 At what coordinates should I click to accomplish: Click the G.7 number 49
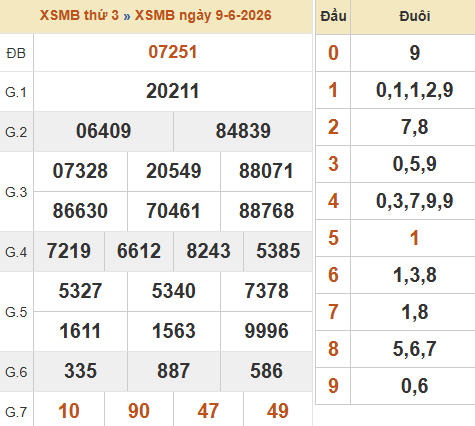[278, 411]
